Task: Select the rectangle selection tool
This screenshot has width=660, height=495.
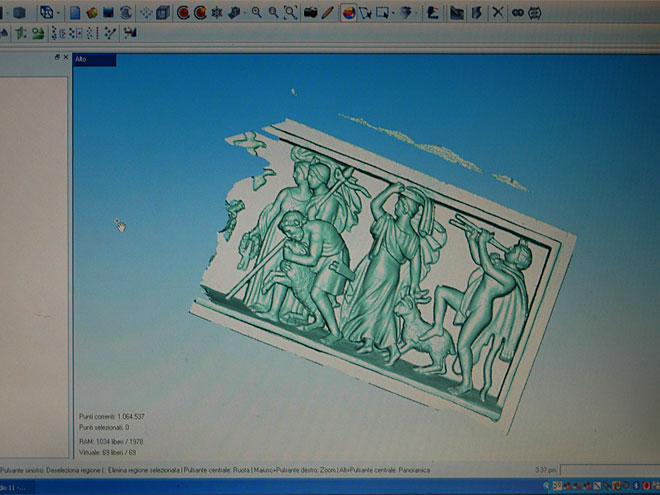Action: pos(382,13)
